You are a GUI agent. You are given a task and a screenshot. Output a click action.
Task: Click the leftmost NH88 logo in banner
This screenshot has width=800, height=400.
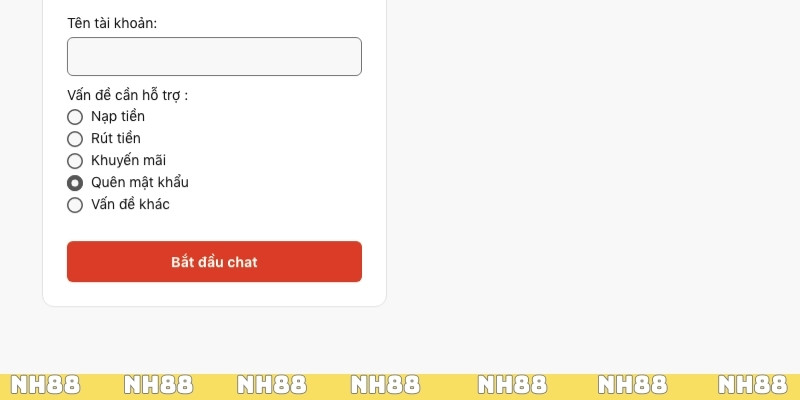point(45,385)
